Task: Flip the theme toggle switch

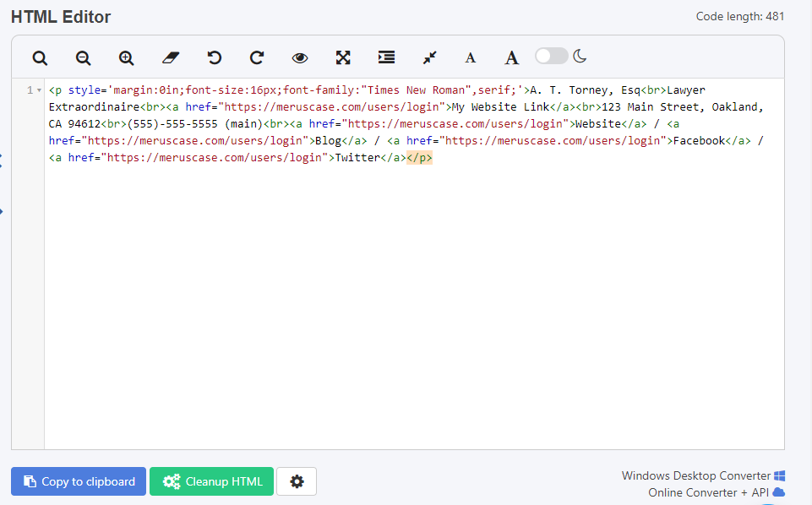Action: tap(551, 55)
